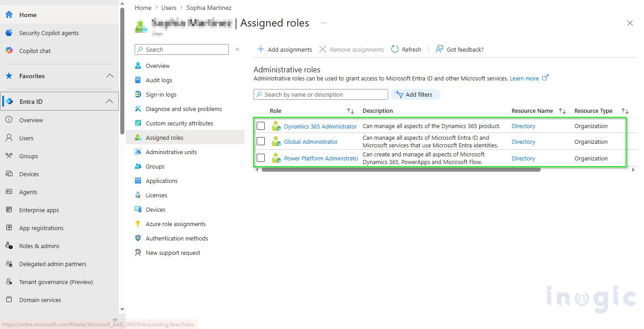Go to Users breadcrumb
The height and width of the screenshot is (329, 644).
tap(169, 8)
